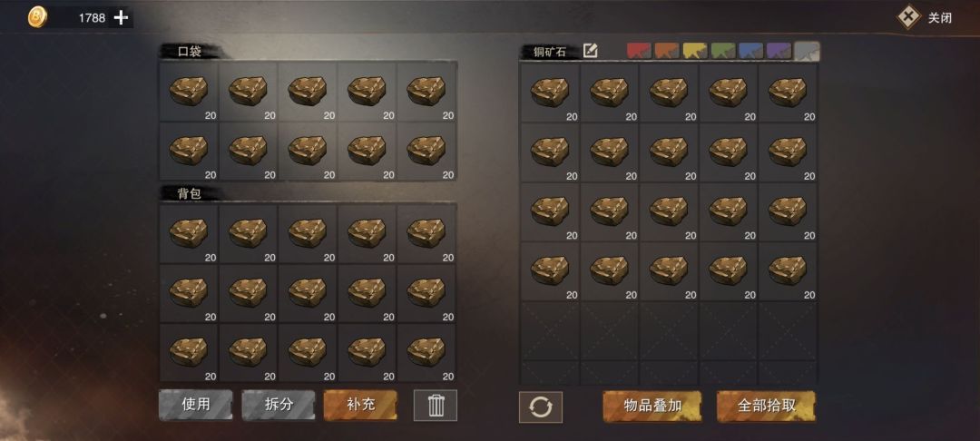Select the top-right copper ore in chest

tap(788, 93)
